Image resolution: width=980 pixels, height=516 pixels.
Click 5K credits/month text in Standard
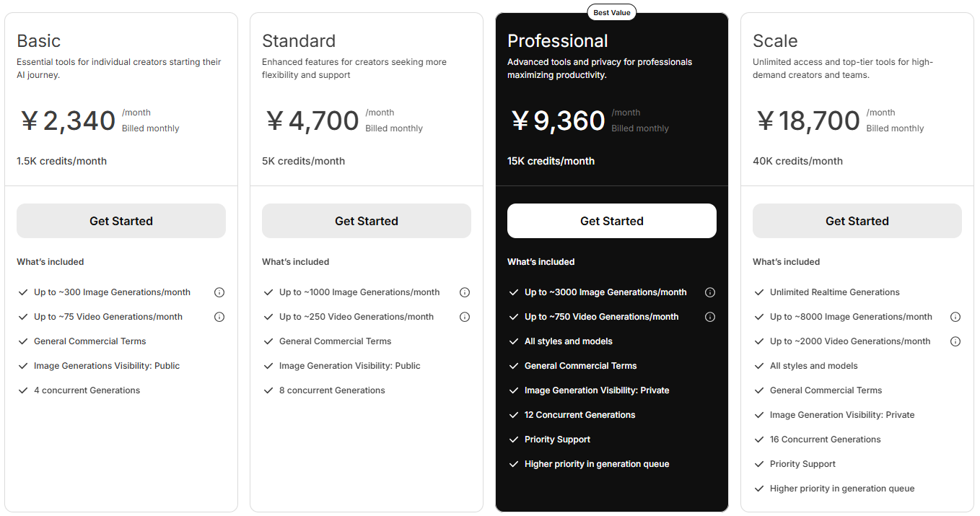(303, 161)
